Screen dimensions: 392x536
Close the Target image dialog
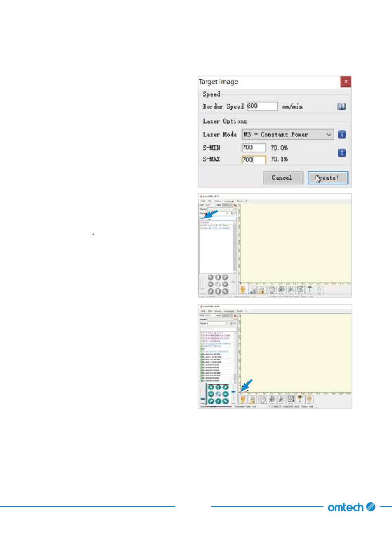tap(346, 82)
